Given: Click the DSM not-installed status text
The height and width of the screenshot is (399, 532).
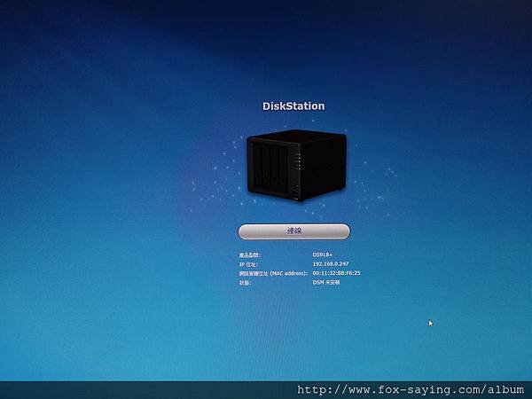Looking at the screenshot, I should click(326, 282).
